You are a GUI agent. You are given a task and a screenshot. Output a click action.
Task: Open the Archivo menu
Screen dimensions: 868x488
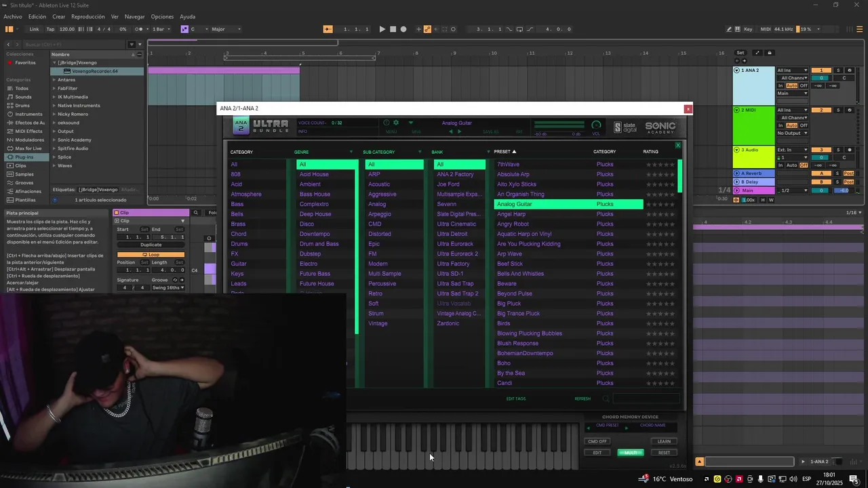13,16
